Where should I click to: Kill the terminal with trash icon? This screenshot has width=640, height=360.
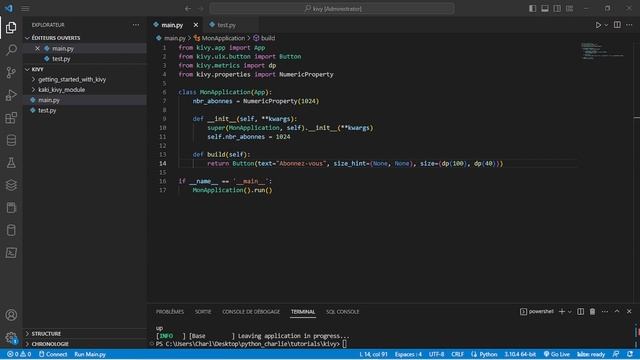tap(592, 311)
